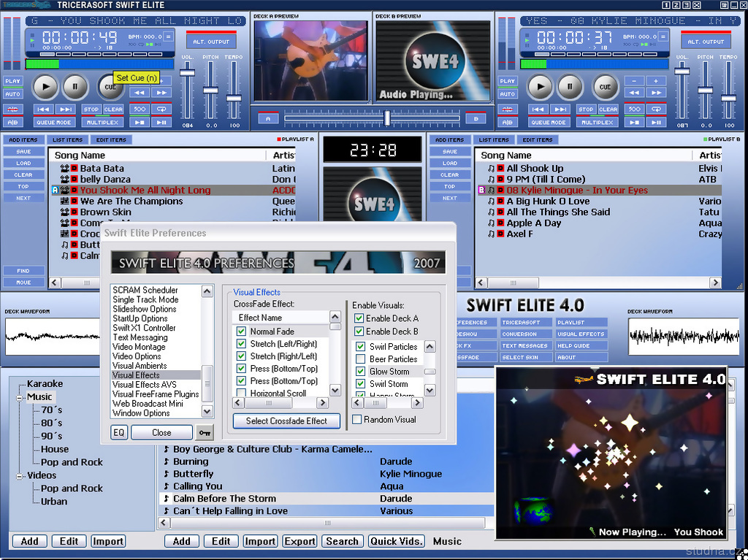
Task: Click the infinity-chain icon on Deck B
Action: pos(634,110)
